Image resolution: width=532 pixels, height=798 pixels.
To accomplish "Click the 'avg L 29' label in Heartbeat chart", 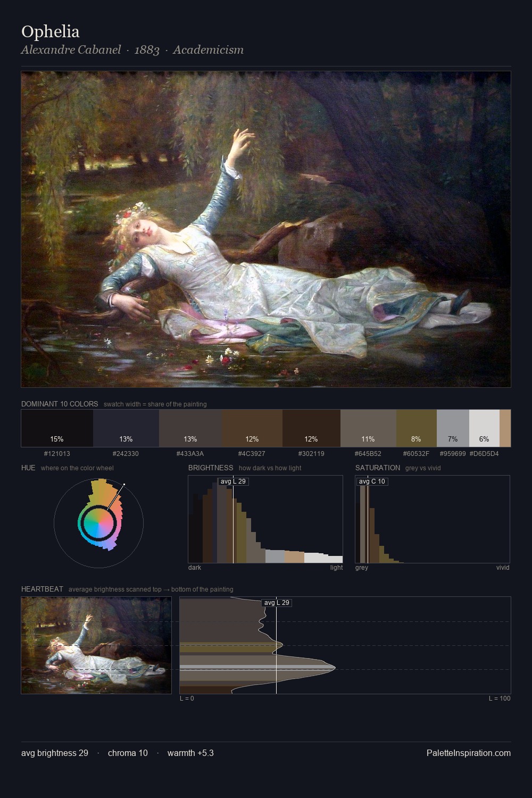I will point(277,603).
